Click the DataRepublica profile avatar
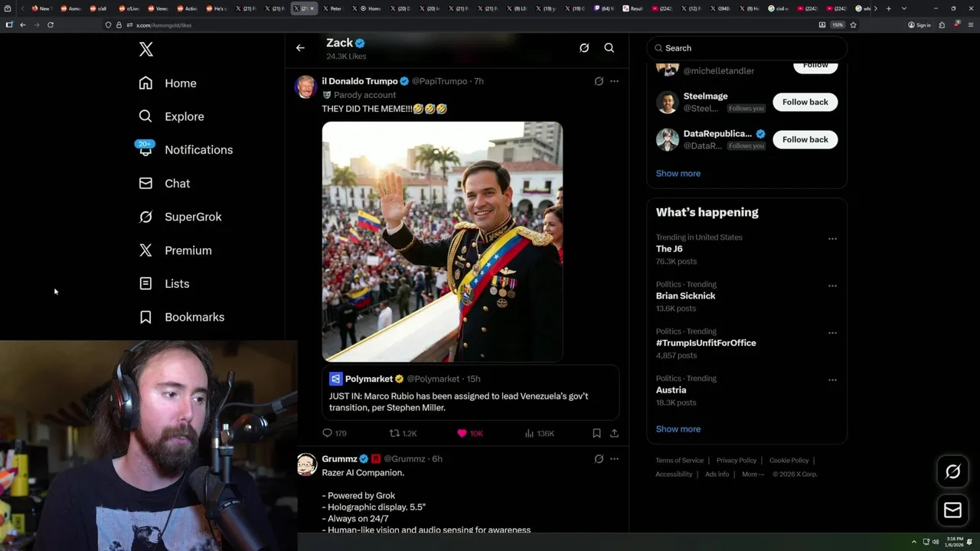Screen dimensions: 980x551 pyautogui.click(x=668, y=139)
